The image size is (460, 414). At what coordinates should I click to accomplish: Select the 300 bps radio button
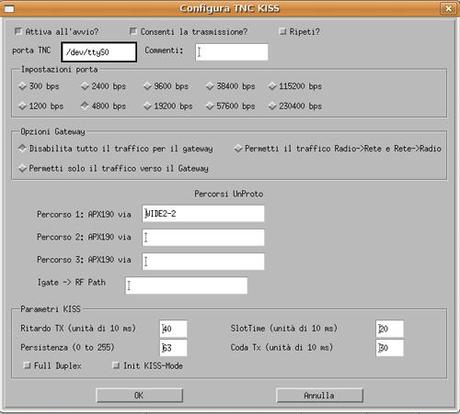pos(23,86)
